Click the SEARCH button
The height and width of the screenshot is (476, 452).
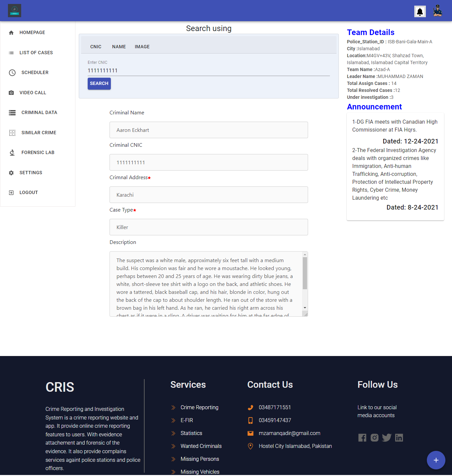point(99,84)
